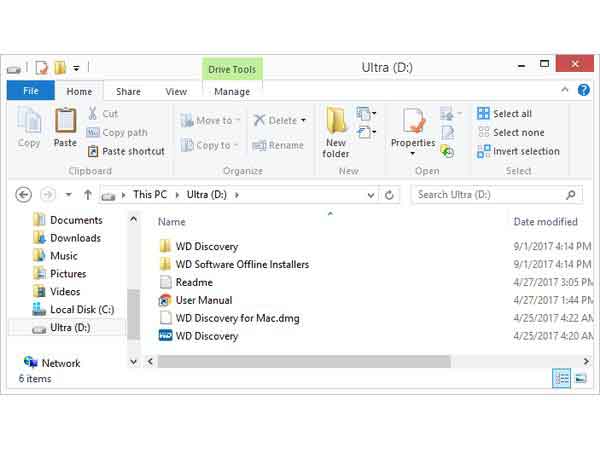
Task: Expand the chevron after This PC in path
Action: pos(177,195)
